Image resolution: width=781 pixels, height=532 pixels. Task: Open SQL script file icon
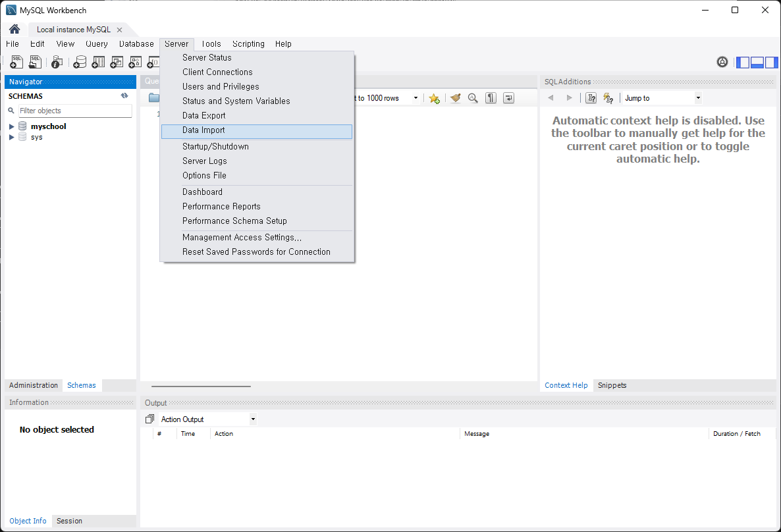click(36, 62)
